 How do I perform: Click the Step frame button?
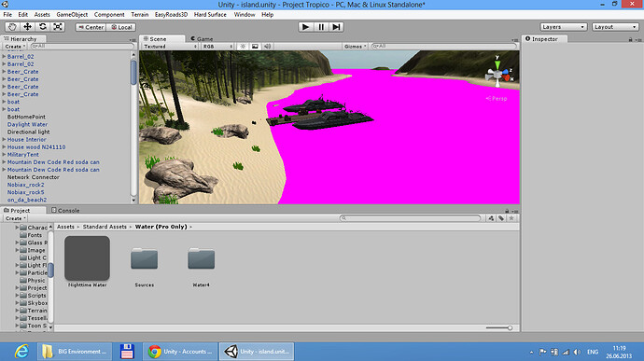pos(336,27)
